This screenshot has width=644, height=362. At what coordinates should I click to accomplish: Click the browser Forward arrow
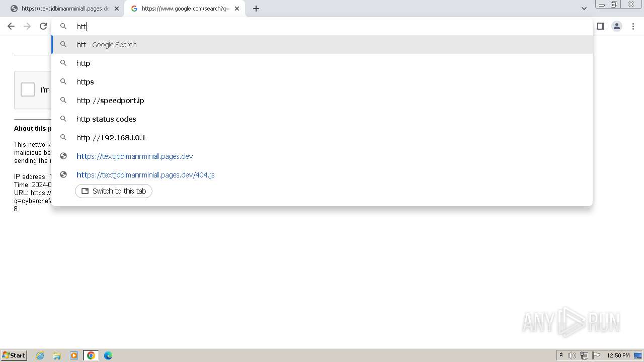[27, 26]
